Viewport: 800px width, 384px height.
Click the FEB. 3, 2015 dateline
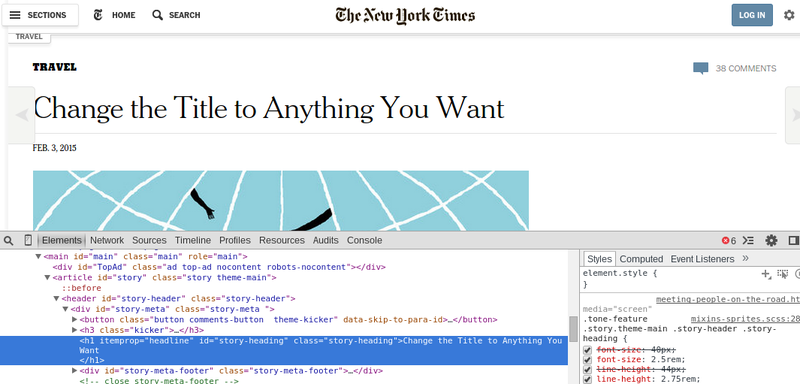55,148
